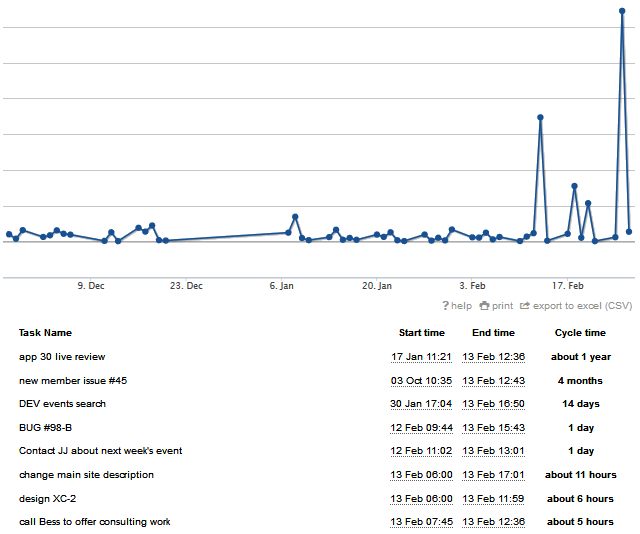
Task: Click end time 13 Feb 16:50
Action: click(493, 404)
